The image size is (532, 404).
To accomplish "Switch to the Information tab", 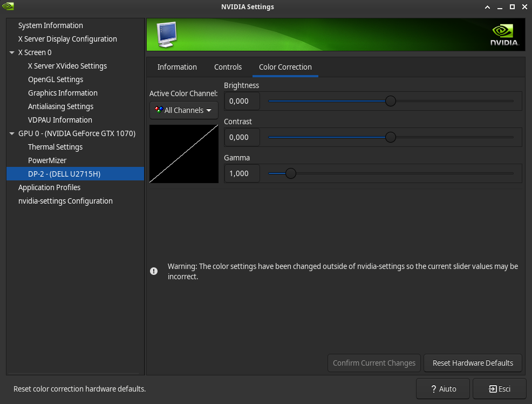I will 177,67.
